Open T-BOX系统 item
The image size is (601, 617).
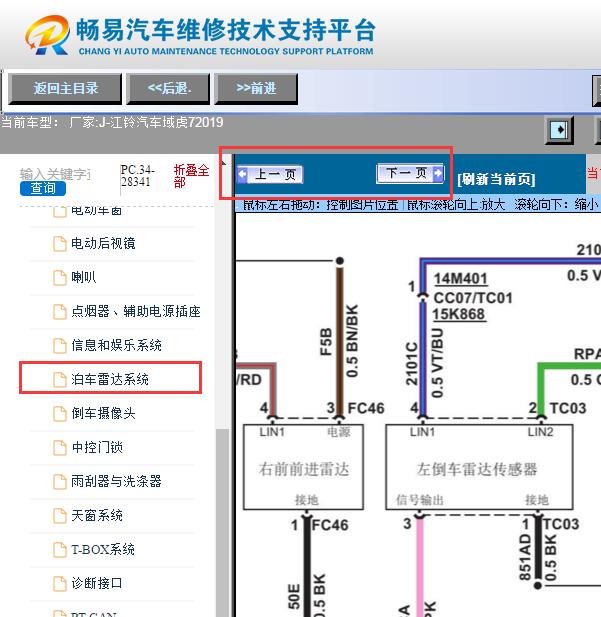point(103,549)
